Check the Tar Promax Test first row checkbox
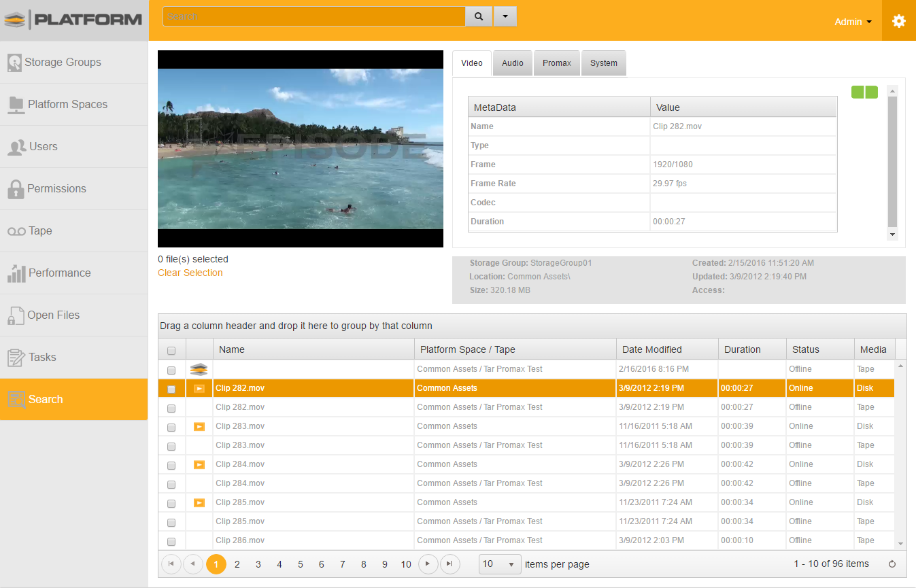Image resolution: width=916 pixels, height=588 pixels. pos(171,370)
